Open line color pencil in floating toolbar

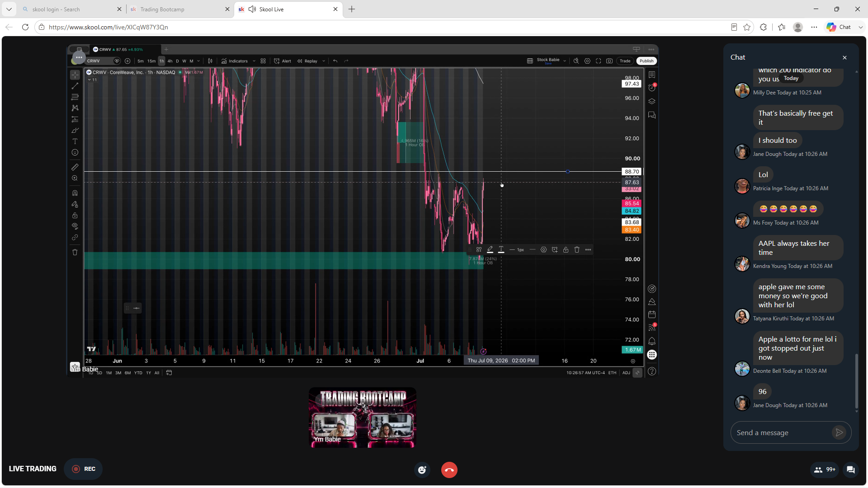490,250
